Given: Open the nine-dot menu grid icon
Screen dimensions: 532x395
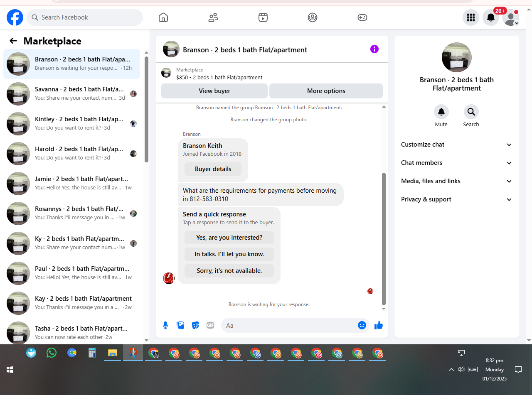Looking at the screenshot, I should pos(471,17).
